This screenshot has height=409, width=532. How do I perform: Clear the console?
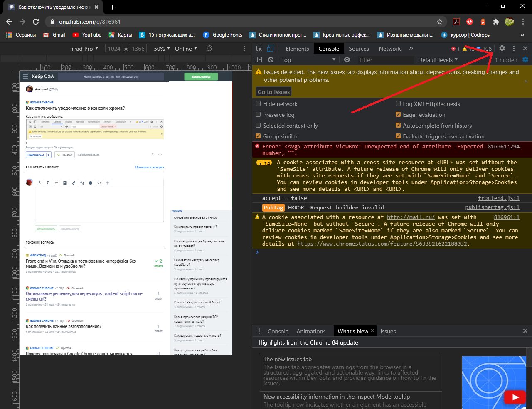[x=271, y=60]
